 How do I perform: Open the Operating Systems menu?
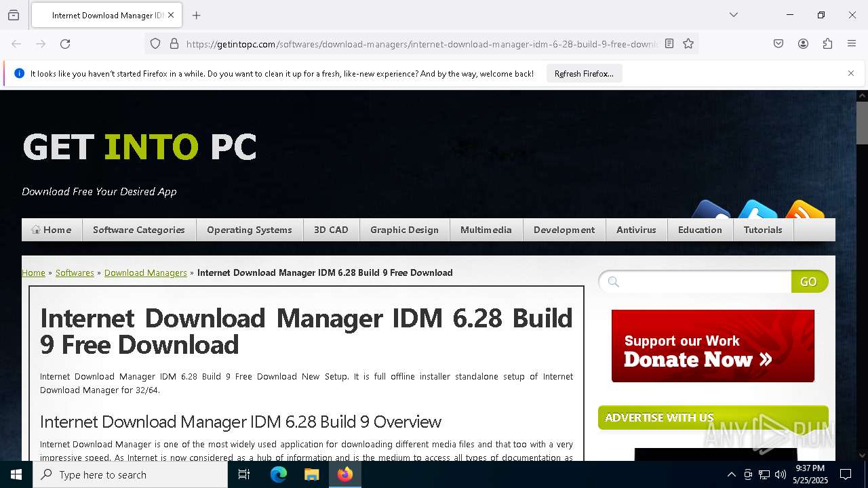click(x=250, y=230)
